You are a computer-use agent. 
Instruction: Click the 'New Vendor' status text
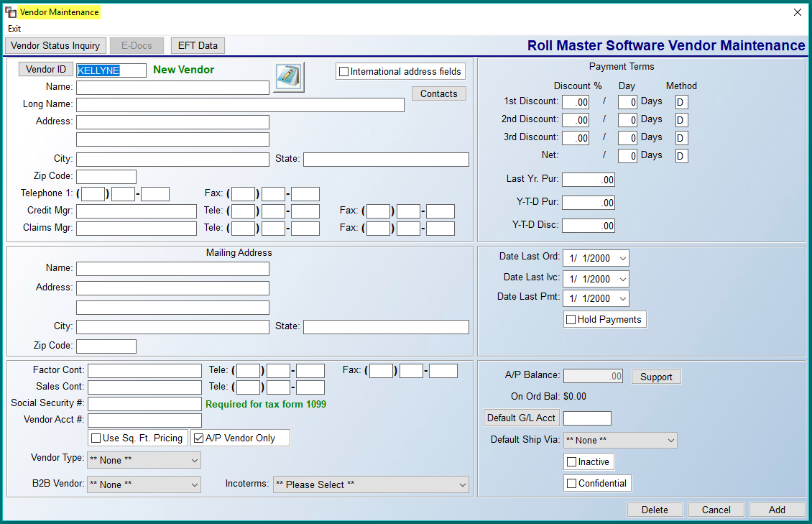183,70
